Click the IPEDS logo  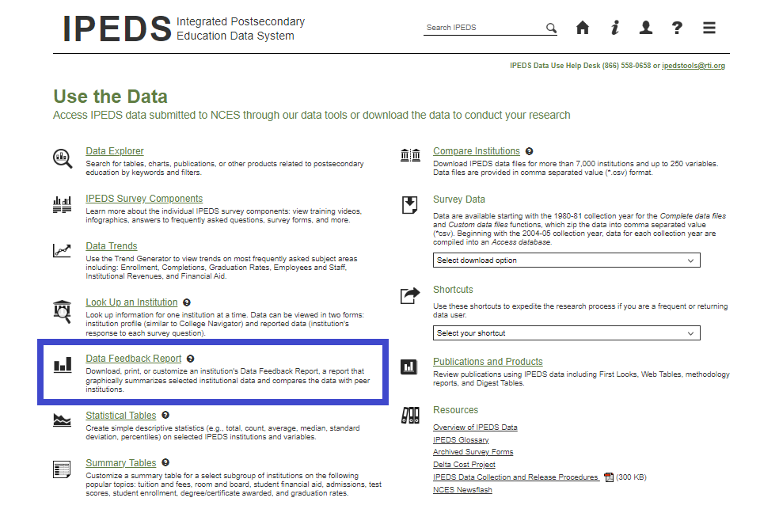click(117, 28)
